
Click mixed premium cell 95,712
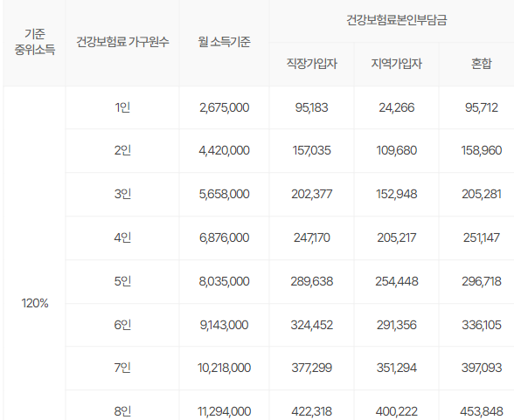coord(482,107)
